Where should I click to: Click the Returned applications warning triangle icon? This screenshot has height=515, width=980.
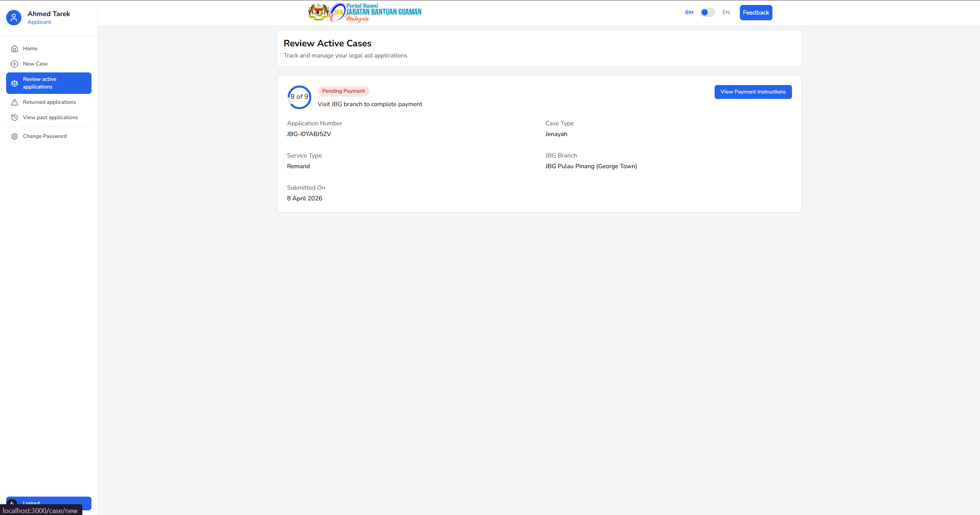(x=15, y=102)
